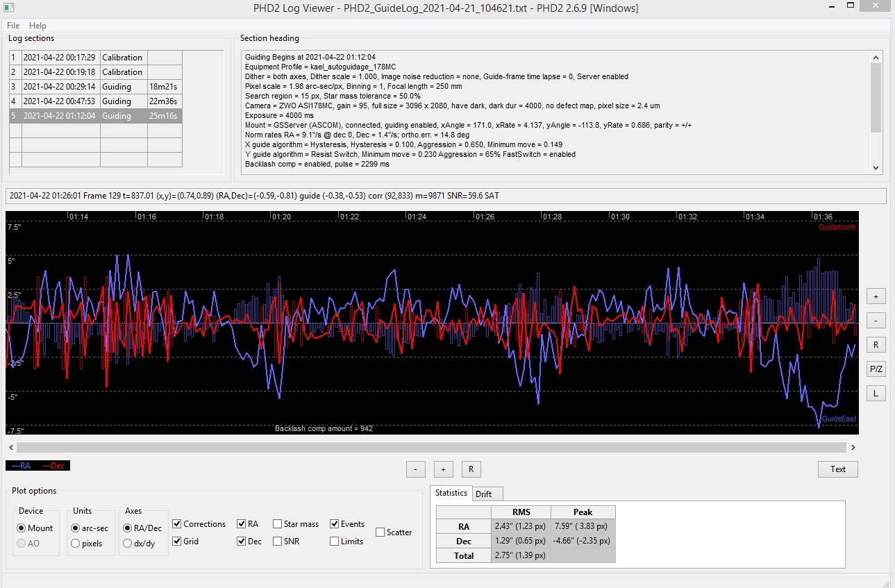Click the plus button below the graph

(x=443, y=469)
